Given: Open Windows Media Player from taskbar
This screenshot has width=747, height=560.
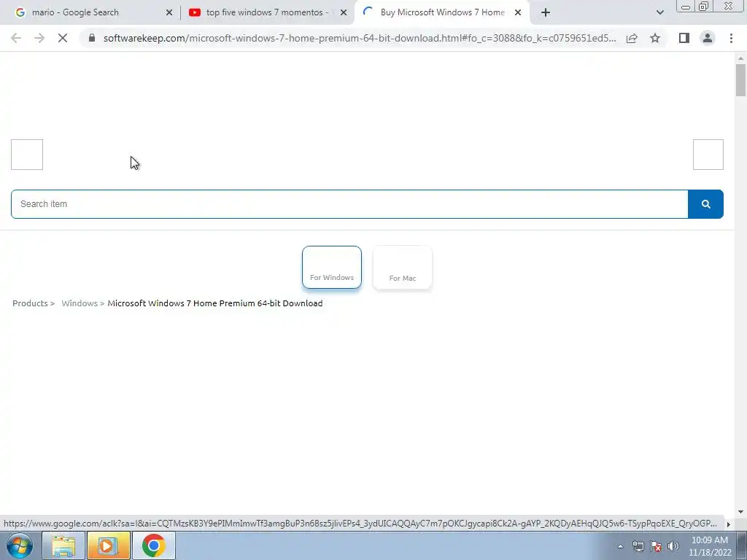Looking at the screenshot, I should [x=108, y=545].
